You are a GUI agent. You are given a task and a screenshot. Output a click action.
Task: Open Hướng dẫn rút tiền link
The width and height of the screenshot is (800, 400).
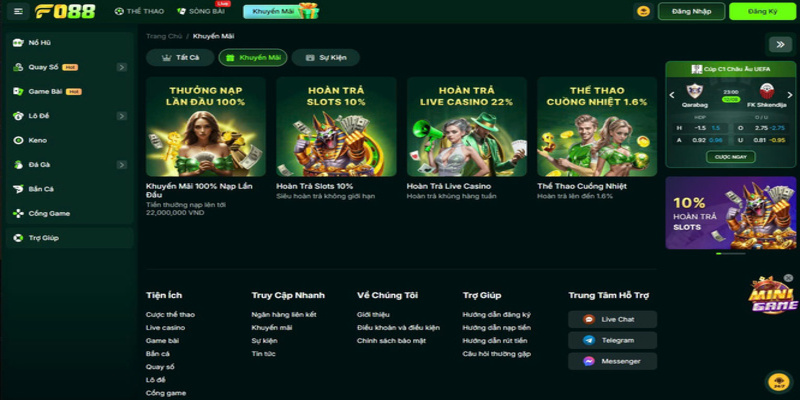tap(495, 341)
